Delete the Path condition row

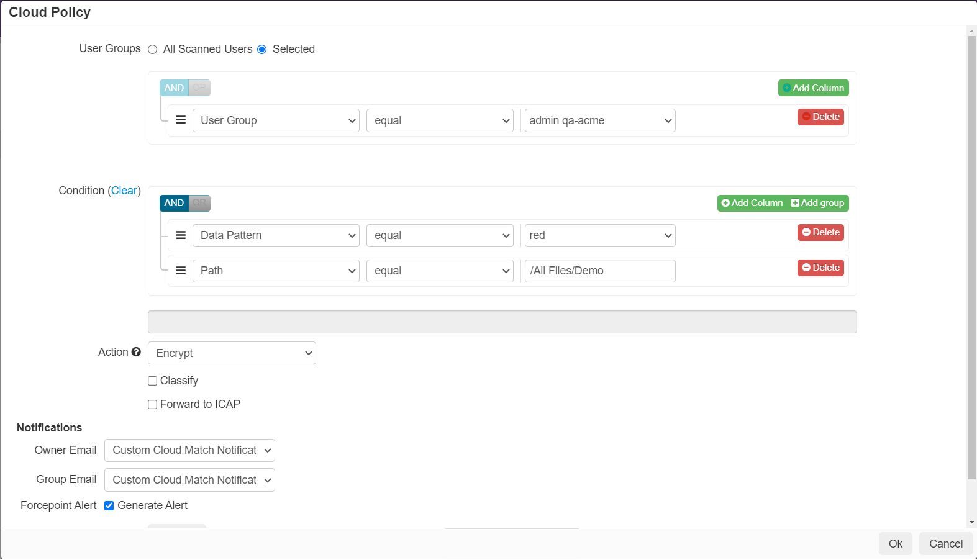coord(820,268)
